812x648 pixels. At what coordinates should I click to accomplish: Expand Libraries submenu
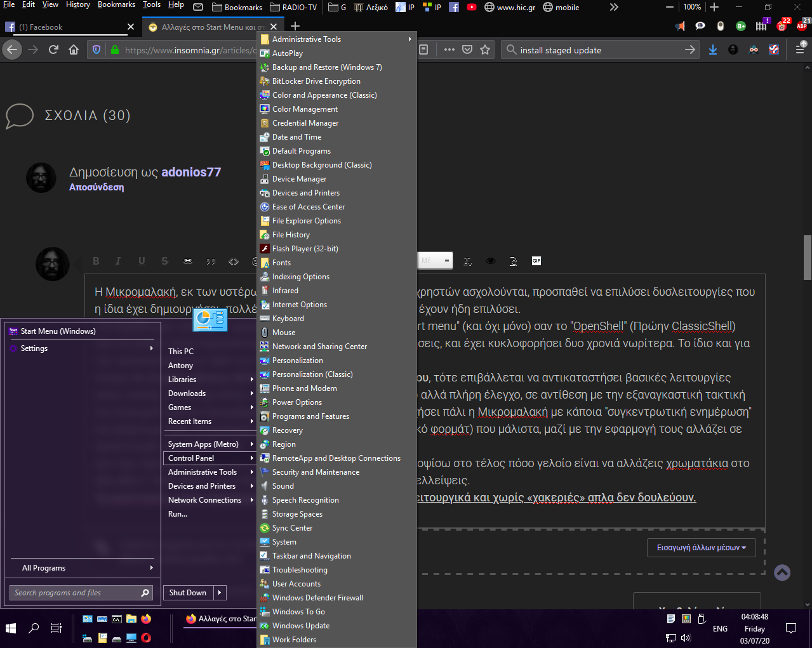pyautogui.click(x=252, y=380)
